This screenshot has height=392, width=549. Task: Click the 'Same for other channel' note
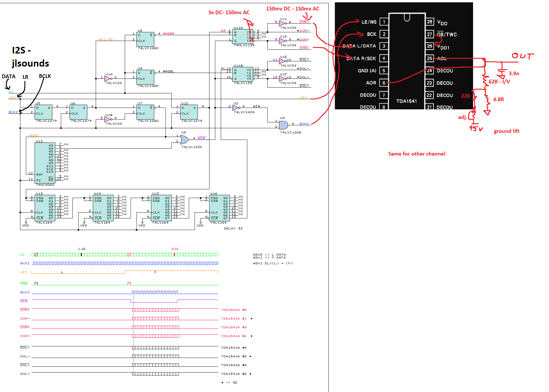417,154
